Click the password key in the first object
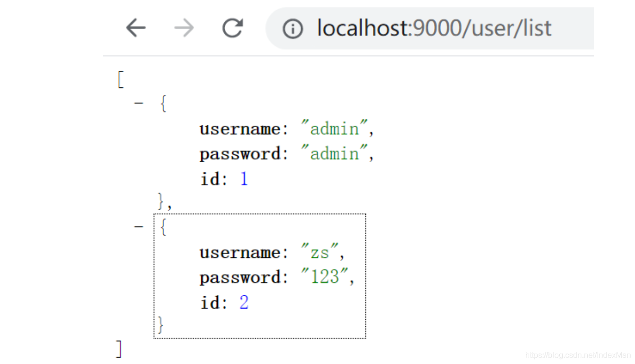The height and width of the screenshot is (364, 635). 240,154
